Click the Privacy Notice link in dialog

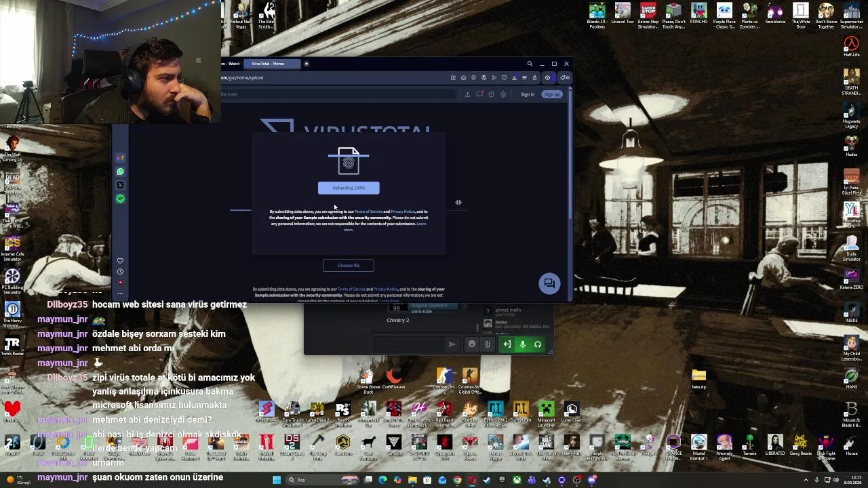(403, 211)
